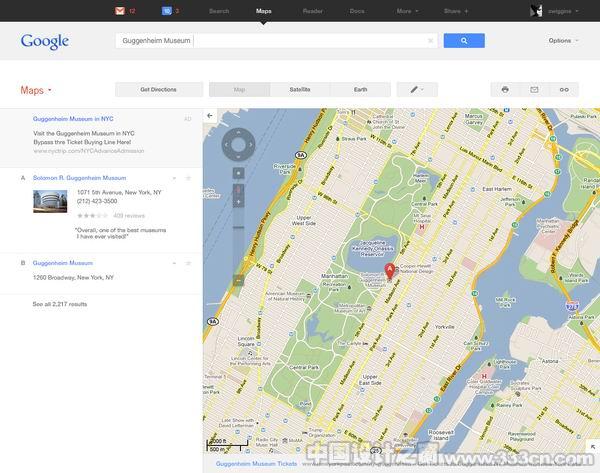Collapse side panel with left arrow icon
The image size is (600, 473).
pyautogui.click(x=210, y=115)
